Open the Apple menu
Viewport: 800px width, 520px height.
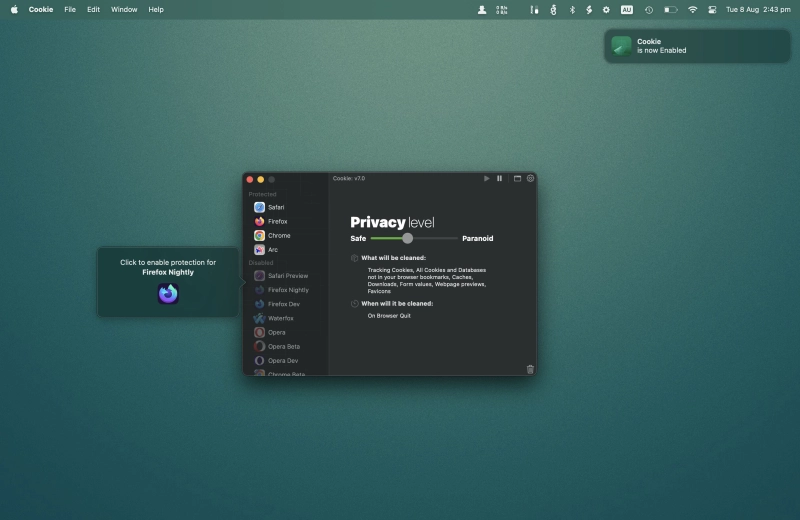[14, 9]
